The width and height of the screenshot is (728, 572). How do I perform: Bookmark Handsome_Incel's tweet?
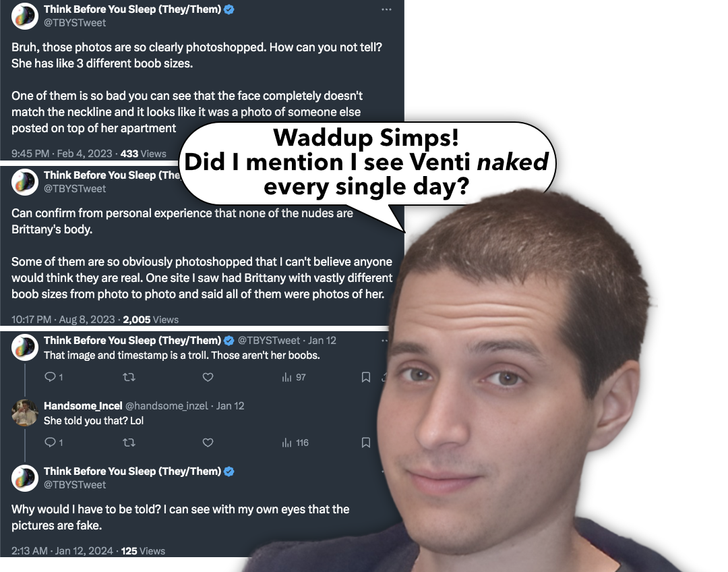[366, 442]
